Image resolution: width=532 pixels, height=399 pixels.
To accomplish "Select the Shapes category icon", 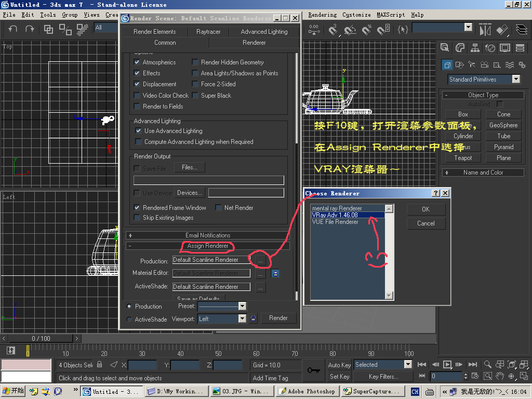I will (460, 64).
